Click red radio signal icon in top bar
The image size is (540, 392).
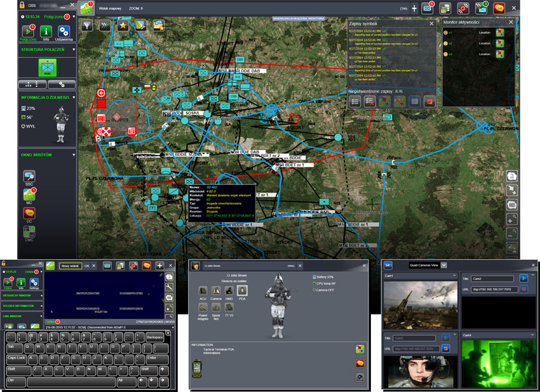click(463, 8)
